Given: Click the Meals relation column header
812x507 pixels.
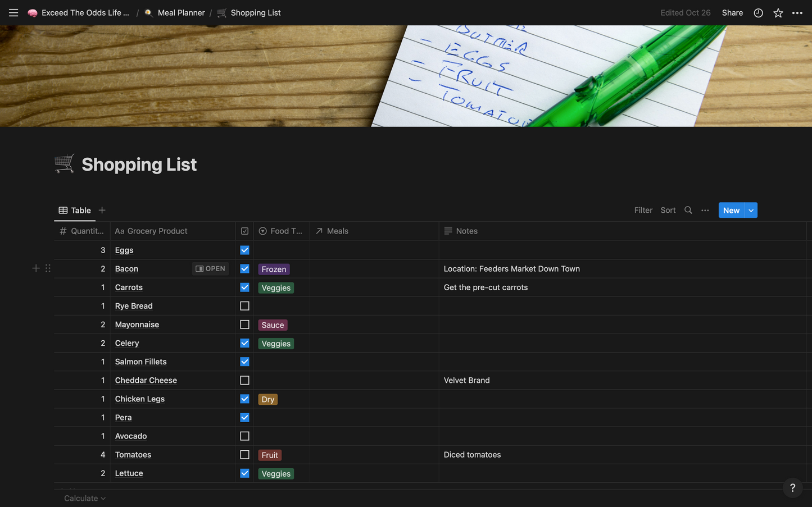Looking at the screenshot, I should (x=374, y=231).
